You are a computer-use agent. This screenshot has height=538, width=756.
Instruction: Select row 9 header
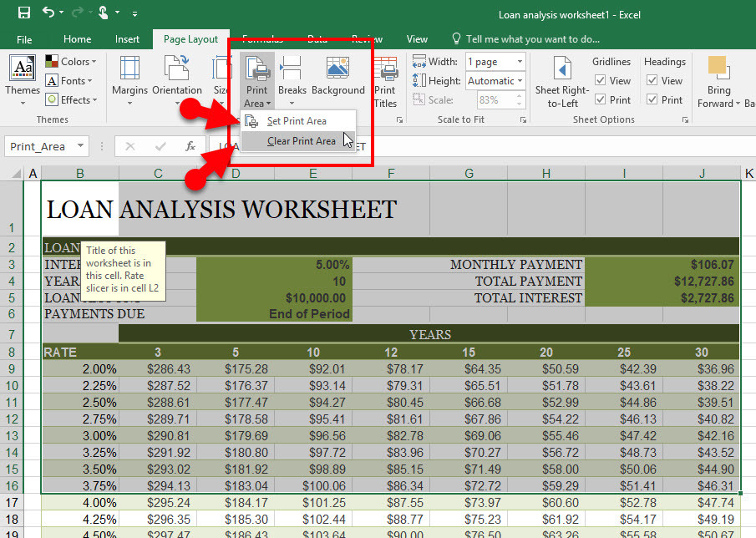[12, 369]
